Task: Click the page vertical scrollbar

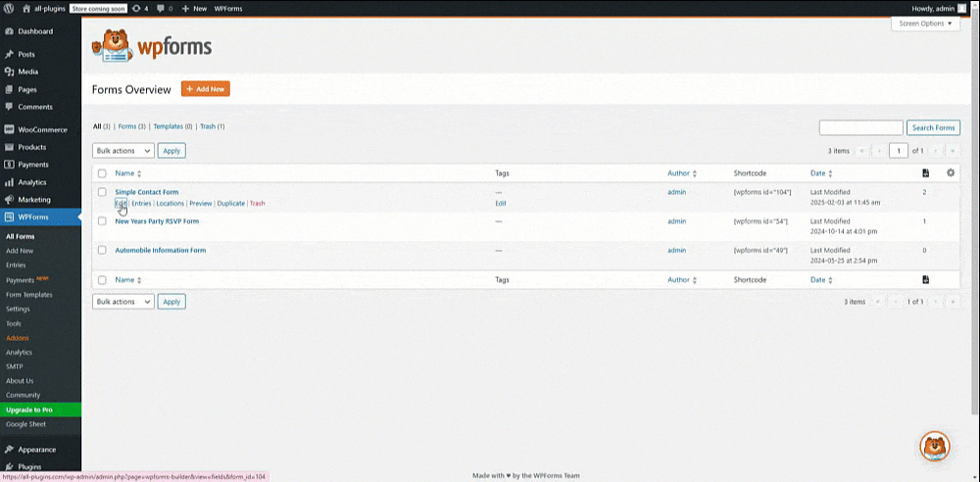Action: tap(976, 213)
